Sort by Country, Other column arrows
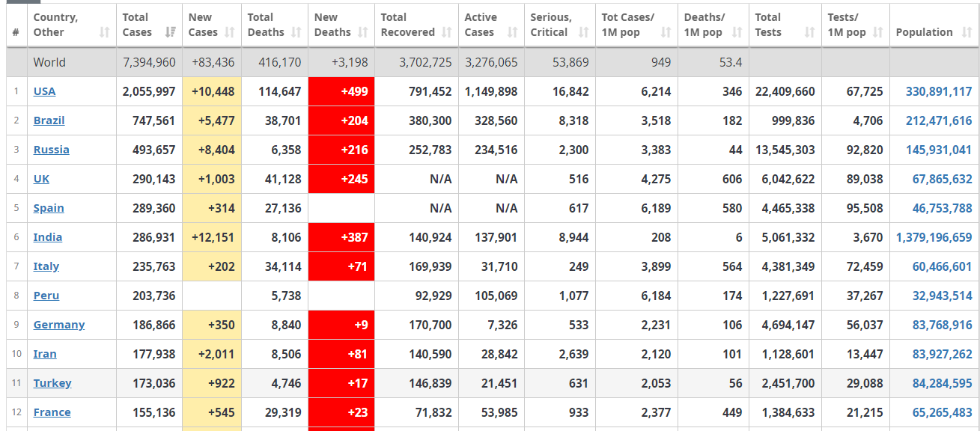 (104, 32)
